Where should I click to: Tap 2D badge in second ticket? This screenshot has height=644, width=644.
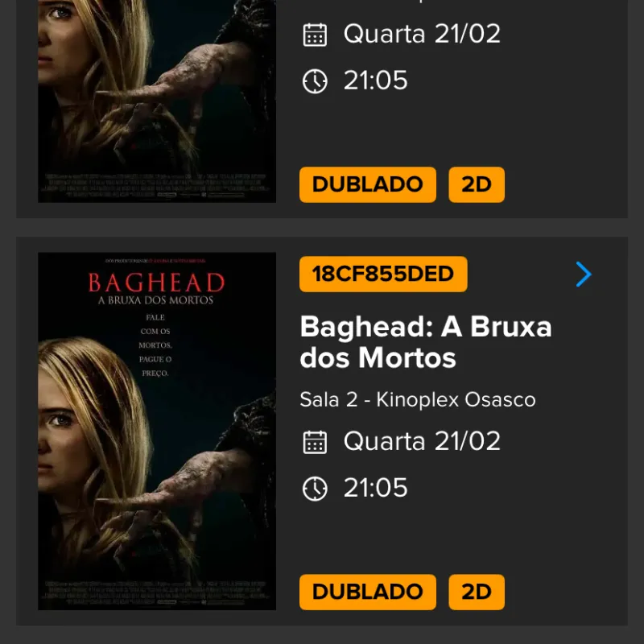click(477, 592)
